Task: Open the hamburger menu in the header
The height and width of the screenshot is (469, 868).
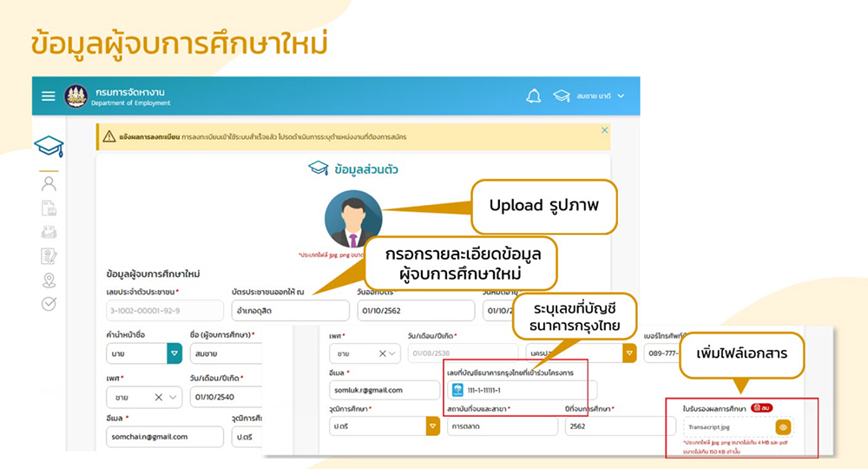Action: tap(48, 96)
